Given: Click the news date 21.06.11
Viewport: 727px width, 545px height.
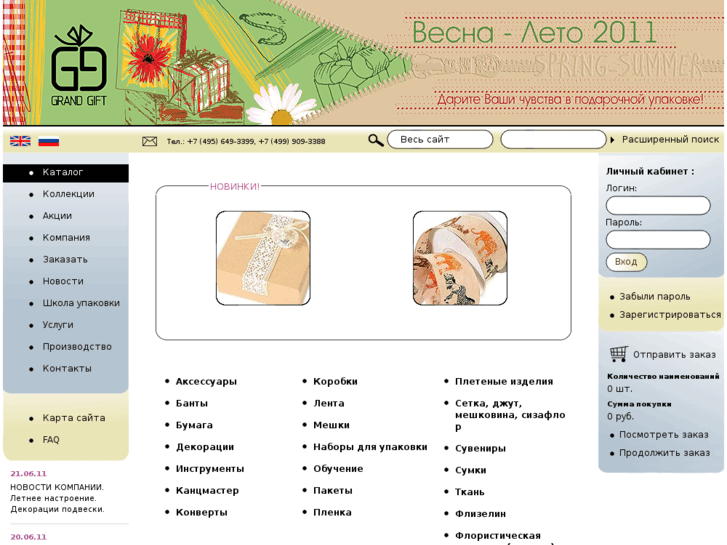Looking at the screenshot, I should 28,474.
